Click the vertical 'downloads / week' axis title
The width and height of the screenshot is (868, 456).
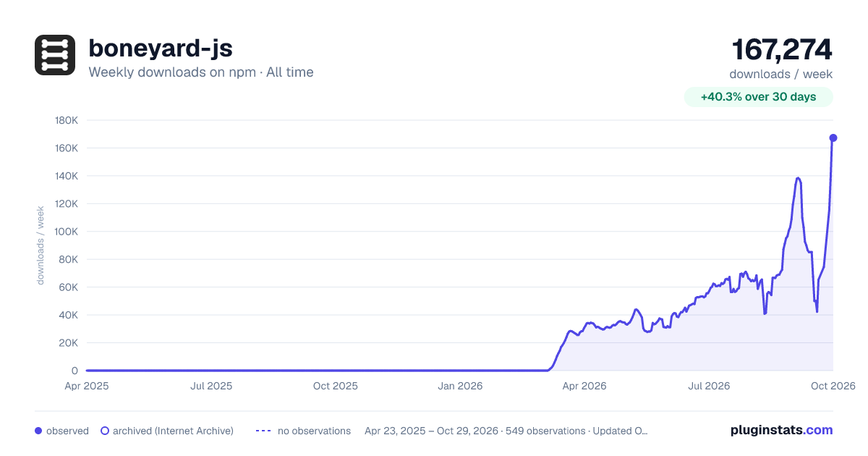41,245
